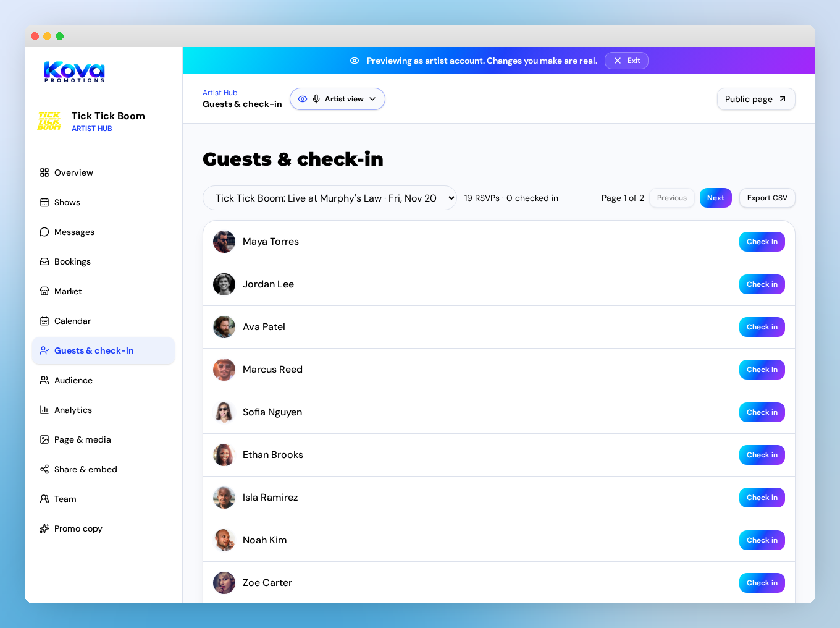Check in Maya Torres

[x=762, y=242]
